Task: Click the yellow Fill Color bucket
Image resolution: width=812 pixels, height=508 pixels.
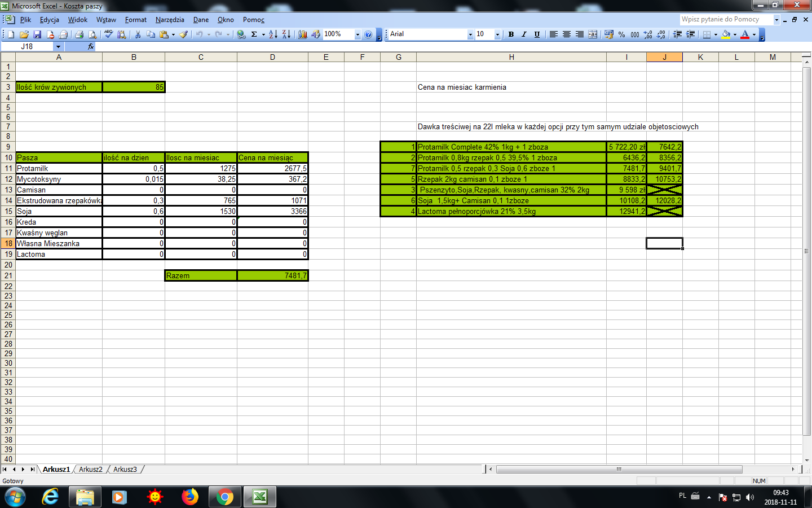Action: pyautogui.click(x=726, y=34)
